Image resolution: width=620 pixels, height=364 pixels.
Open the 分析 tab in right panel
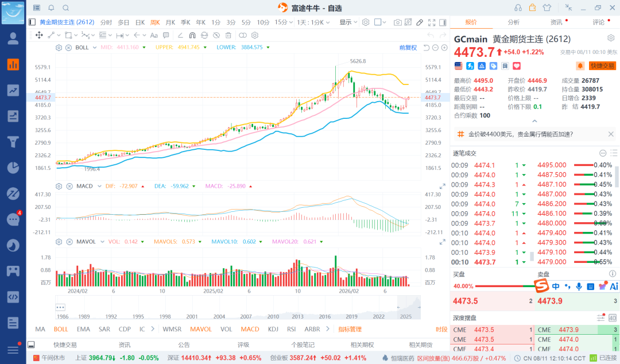pyautogui.click(x=514, y=22)
